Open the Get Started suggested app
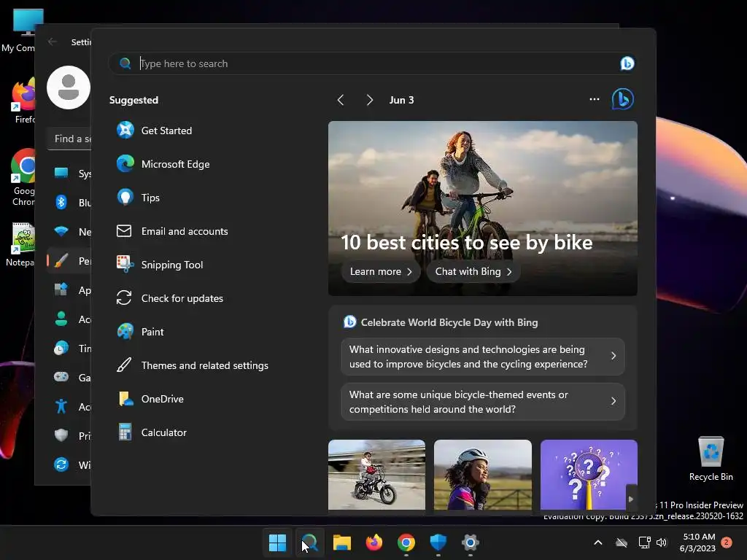 155,131
